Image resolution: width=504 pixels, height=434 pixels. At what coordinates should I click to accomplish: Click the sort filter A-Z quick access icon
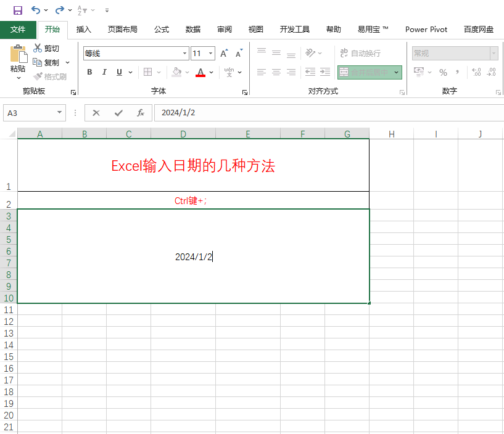pyautogui.click(x=82, y=10)
